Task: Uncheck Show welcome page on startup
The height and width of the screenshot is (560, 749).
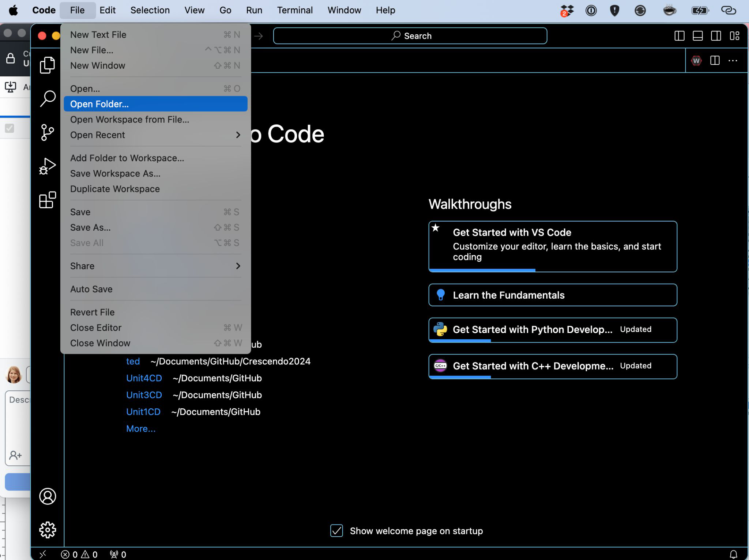Action: pyautogui.click(x=336, y=531)
